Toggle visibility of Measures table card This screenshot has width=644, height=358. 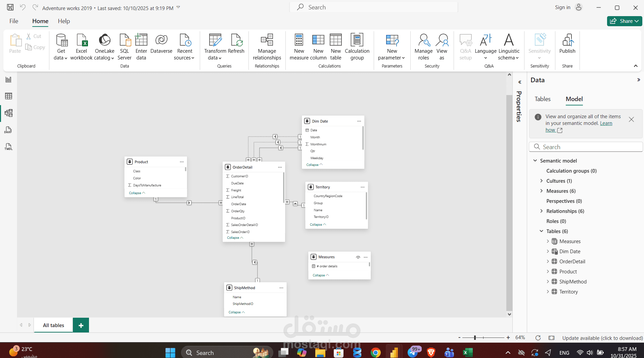pos(358,257)
